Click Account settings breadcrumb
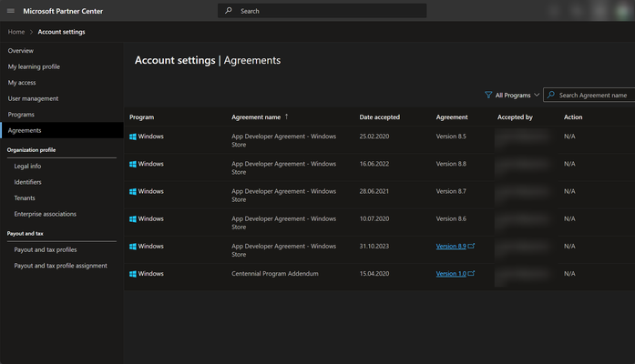The height and width of the screenshot is (364, 635). click(x=62, y=32)
